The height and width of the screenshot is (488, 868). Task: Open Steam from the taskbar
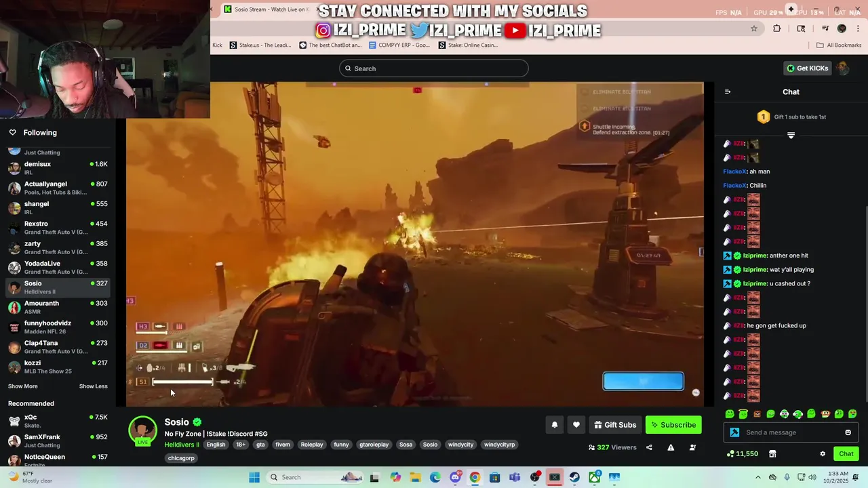(574, 477)
